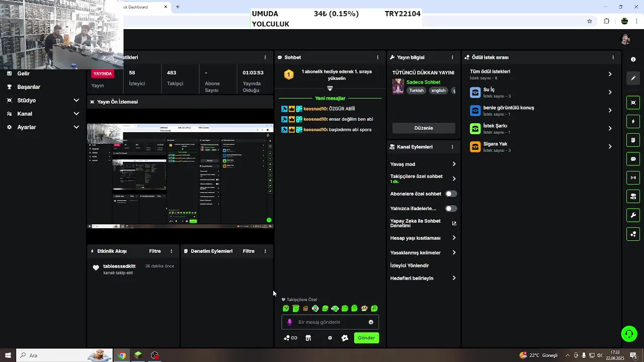This screenshot has height=362, width=644.
Task: Click the Gönder send button
Action: [x=366, y=338]
